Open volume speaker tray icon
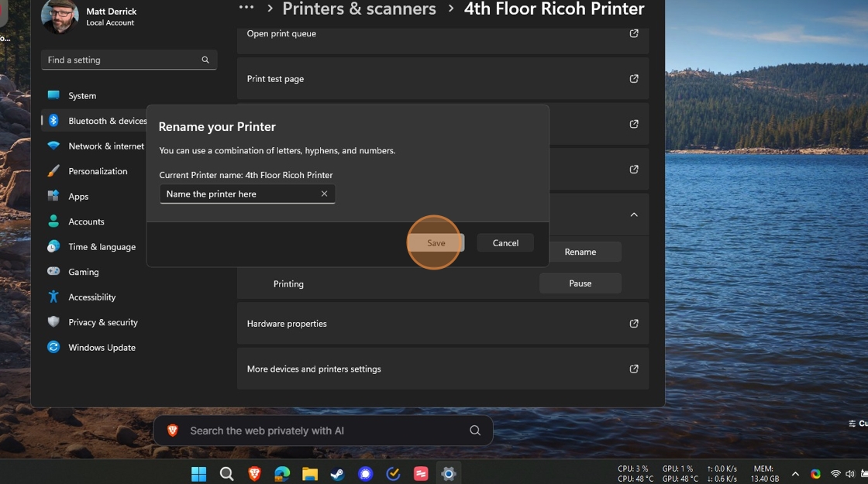The image size is (868, 484). tap(850, 474)
